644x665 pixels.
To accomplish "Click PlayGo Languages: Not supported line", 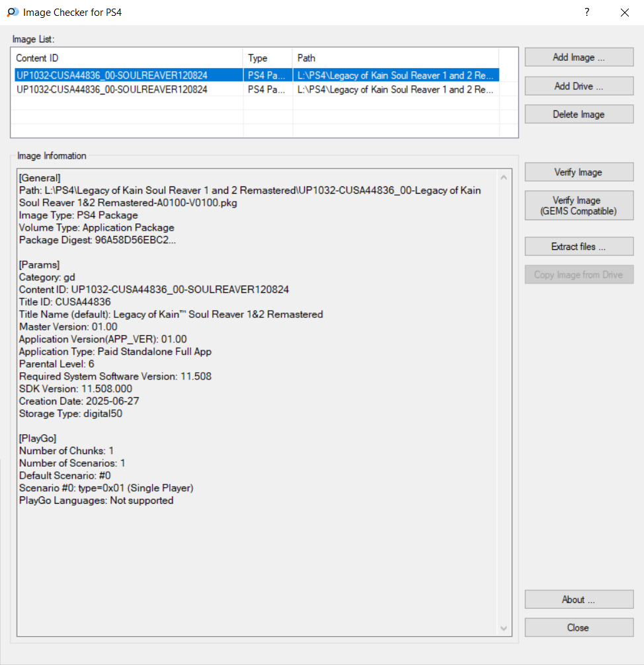I will pos(97,500).
